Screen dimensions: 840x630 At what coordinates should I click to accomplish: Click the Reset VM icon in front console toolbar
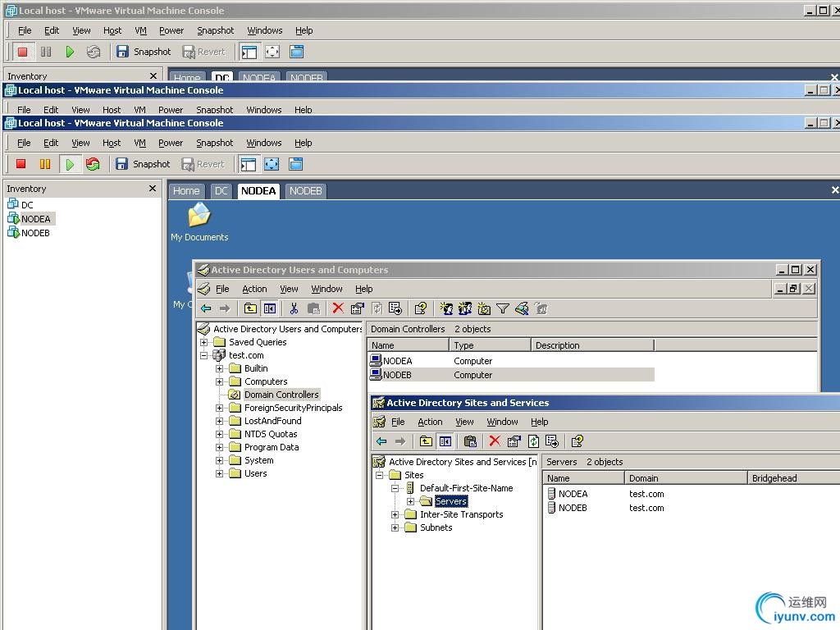(x=93, y=164)
